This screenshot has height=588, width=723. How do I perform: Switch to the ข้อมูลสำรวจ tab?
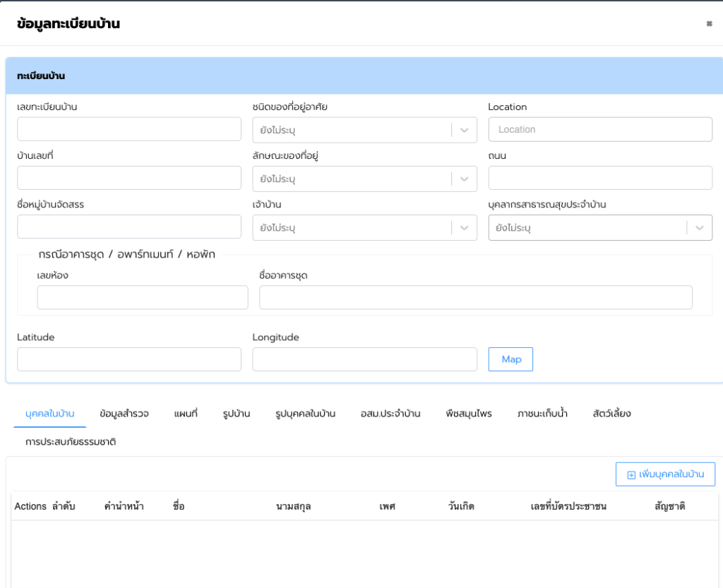point(124,414)
